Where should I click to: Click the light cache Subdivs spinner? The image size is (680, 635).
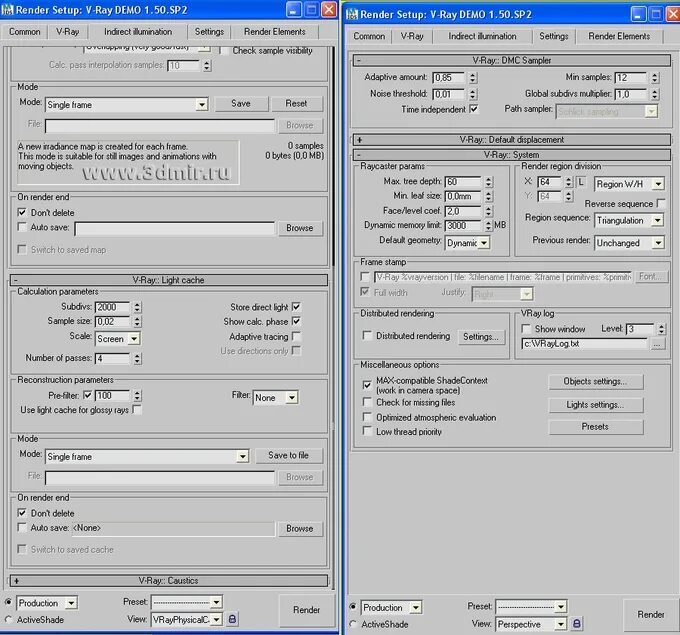point(137,307)
